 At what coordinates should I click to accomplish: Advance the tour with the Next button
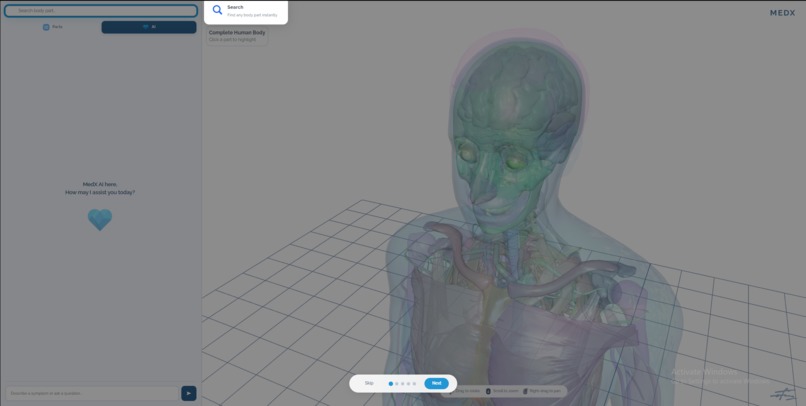point(436,383)
